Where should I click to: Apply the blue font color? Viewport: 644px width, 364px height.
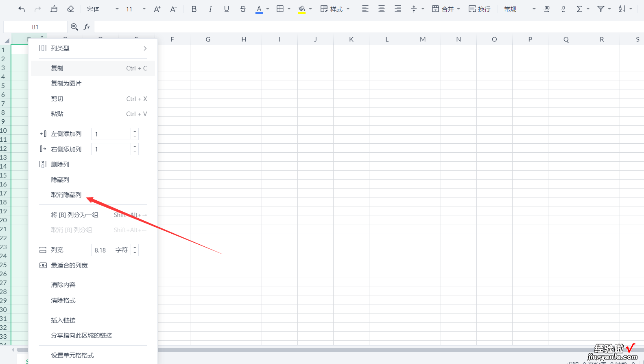[x=259, y=9]
